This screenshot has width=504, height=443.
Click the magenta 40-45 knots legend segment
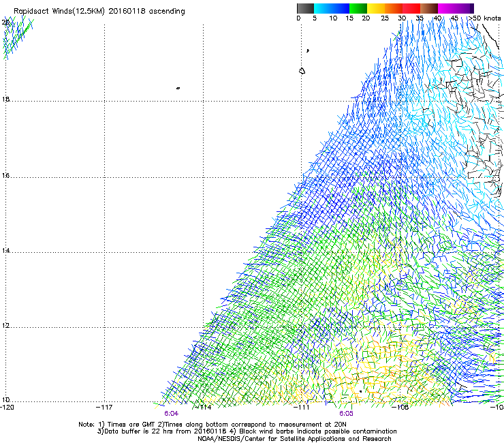(x=447, y=8)
